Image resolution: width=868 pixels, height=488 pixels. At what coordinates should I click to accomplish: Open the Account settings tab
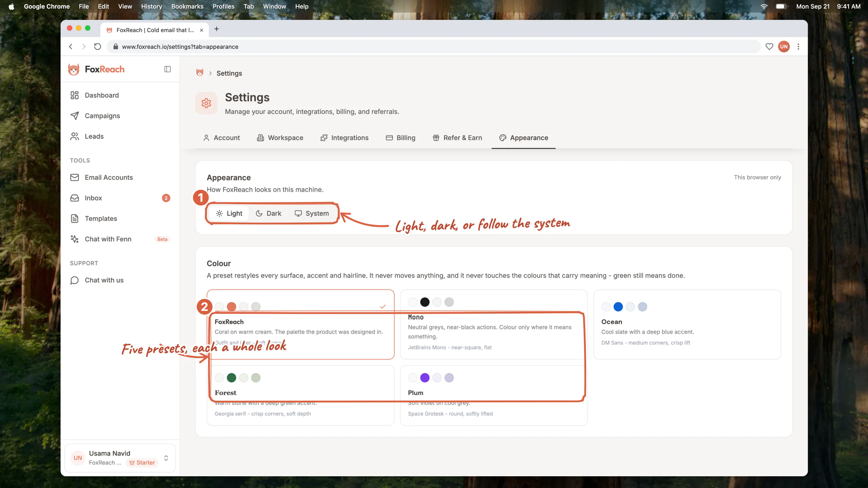pos(222,138)
